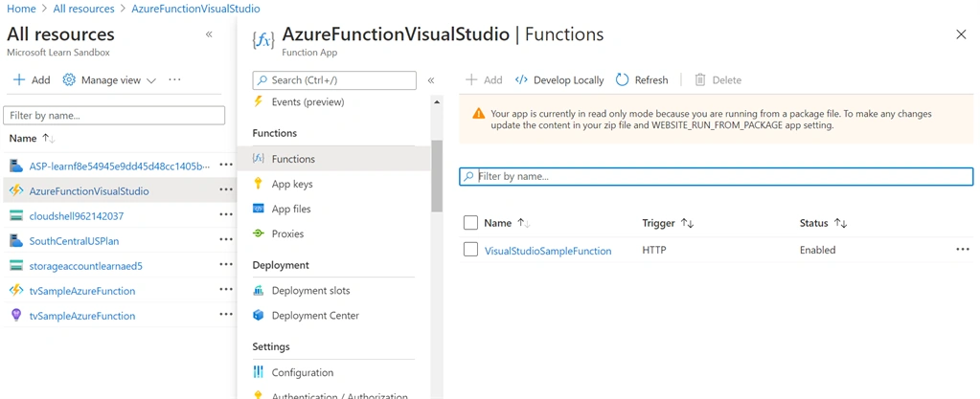The height and width of the screenshot is (399, 980).
Task: Sort the resources list by Name
Action: click(33, 138)
